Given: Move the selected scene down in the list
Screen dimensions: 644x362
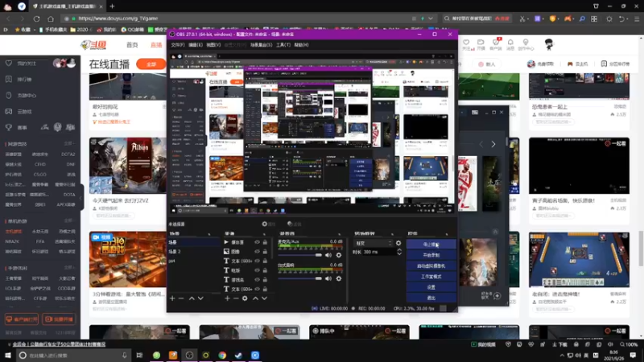Looking at the screenshot, I should point(200,298).
